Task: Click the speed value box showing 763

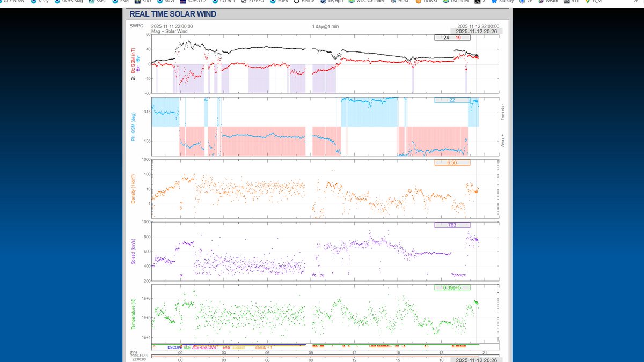Action: pyautogui.click(x=452, y=225)
